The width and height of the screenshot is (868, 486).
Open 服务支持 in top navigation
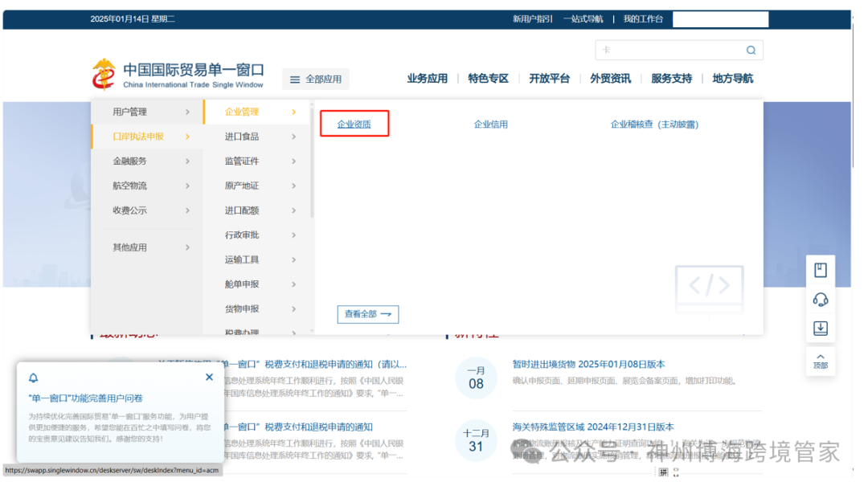[671, 79]
